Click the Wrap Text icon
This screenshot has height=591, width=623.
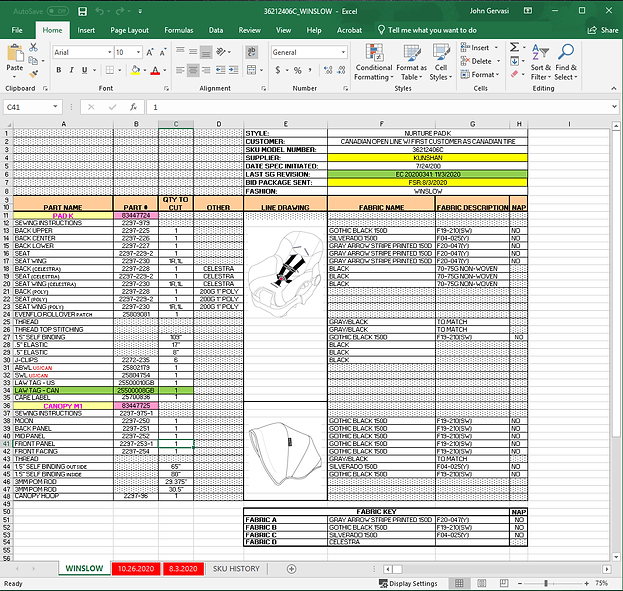(252, 52)
